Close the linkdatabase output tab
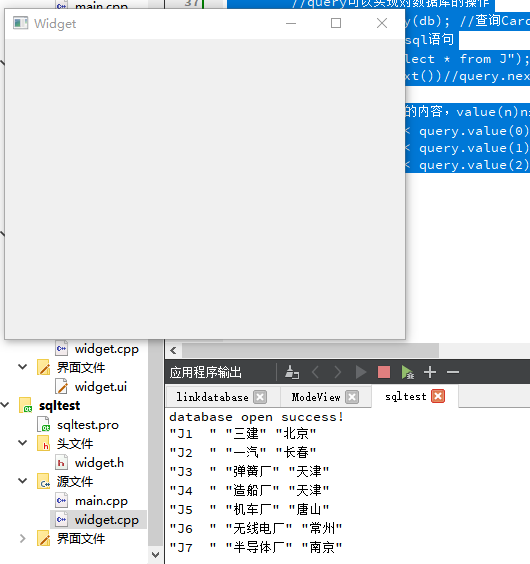Viewport: 530px width, 564px height. 260,397
